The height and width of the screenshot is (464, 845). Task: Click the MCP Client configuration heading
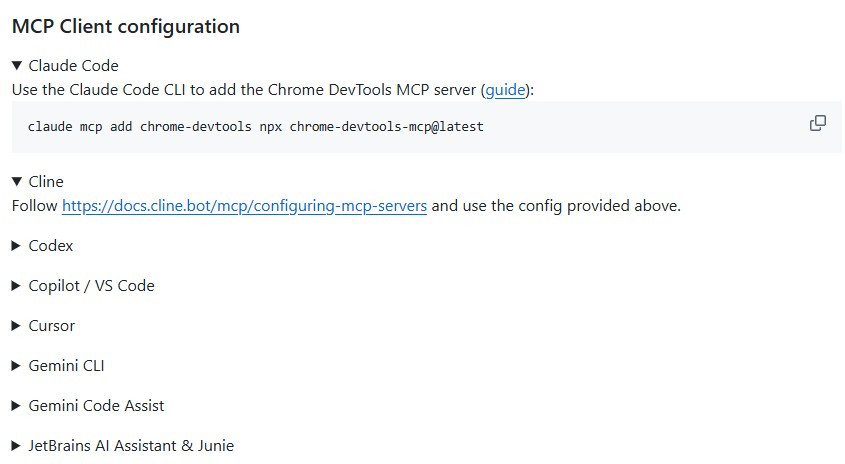(x=126, y=27)
